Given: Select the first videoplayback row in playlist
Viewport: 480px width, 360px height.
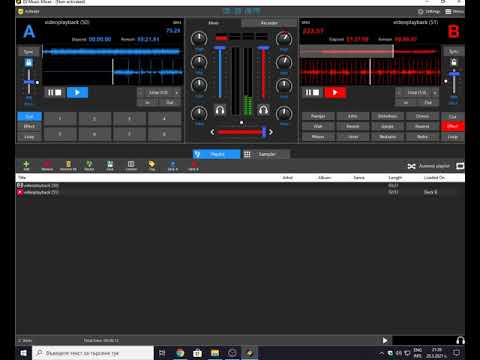Looking at the screenshot, I should [240, 185].
